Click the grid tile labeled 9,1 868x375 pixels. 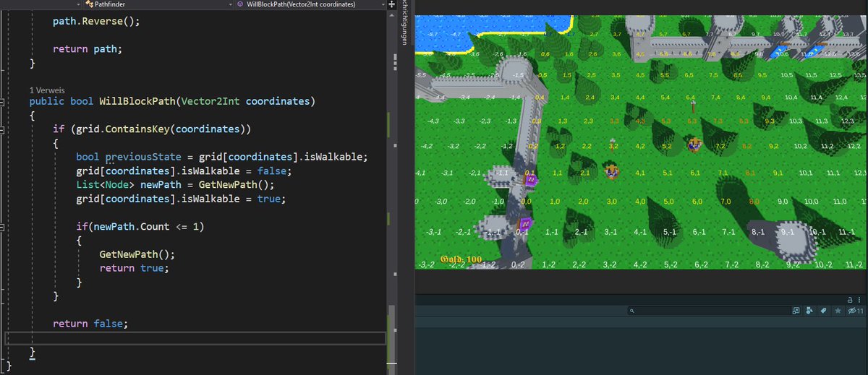(x=778, y=173)
